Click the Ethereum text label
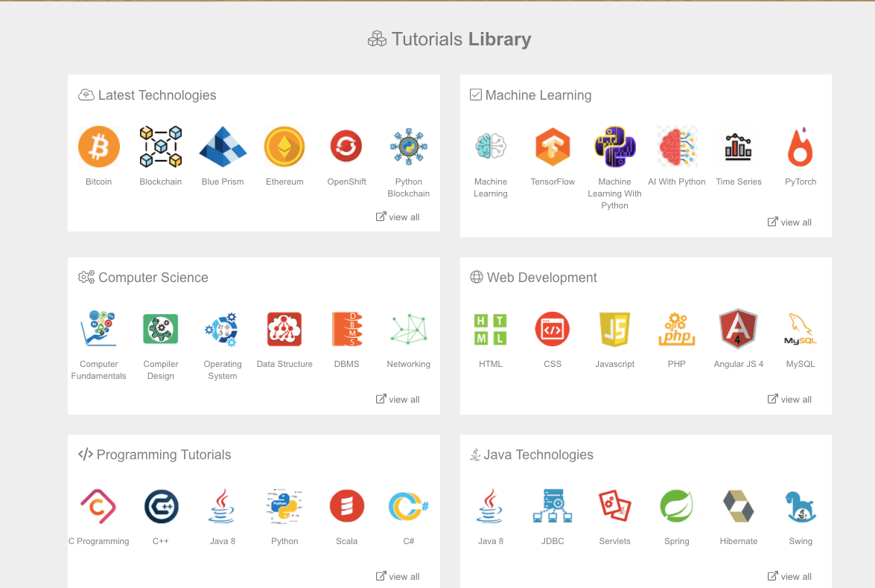 tap(284, 182)
